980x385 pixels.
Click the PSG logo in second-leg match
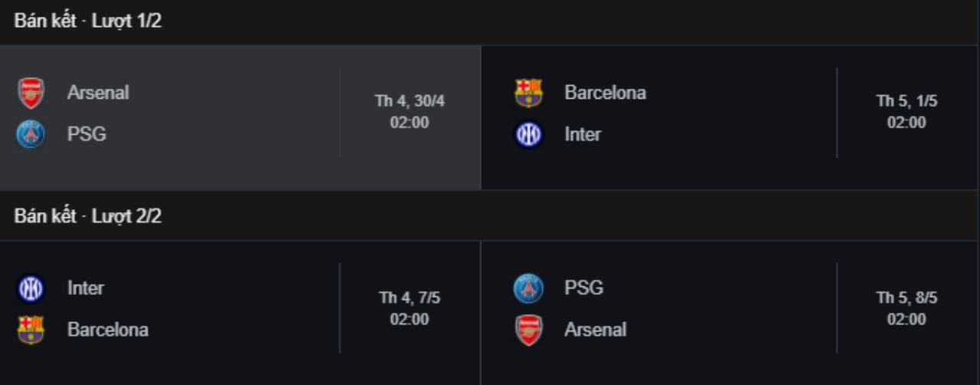pos(528,289)
